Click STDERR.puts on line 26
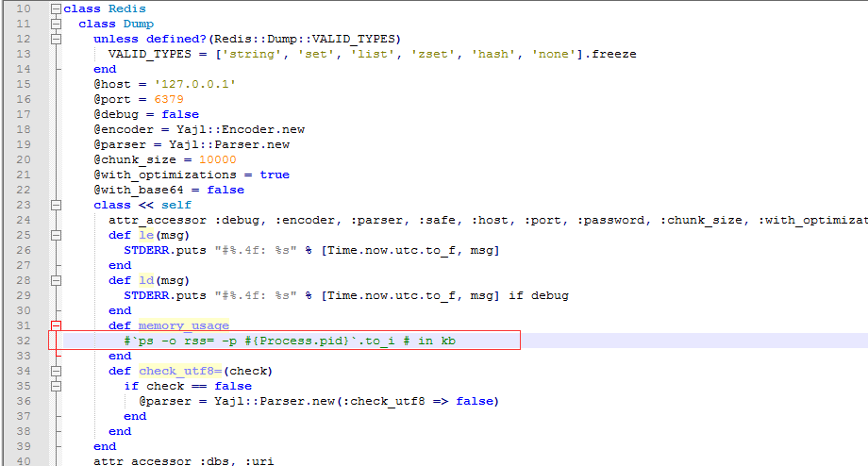 165,250
